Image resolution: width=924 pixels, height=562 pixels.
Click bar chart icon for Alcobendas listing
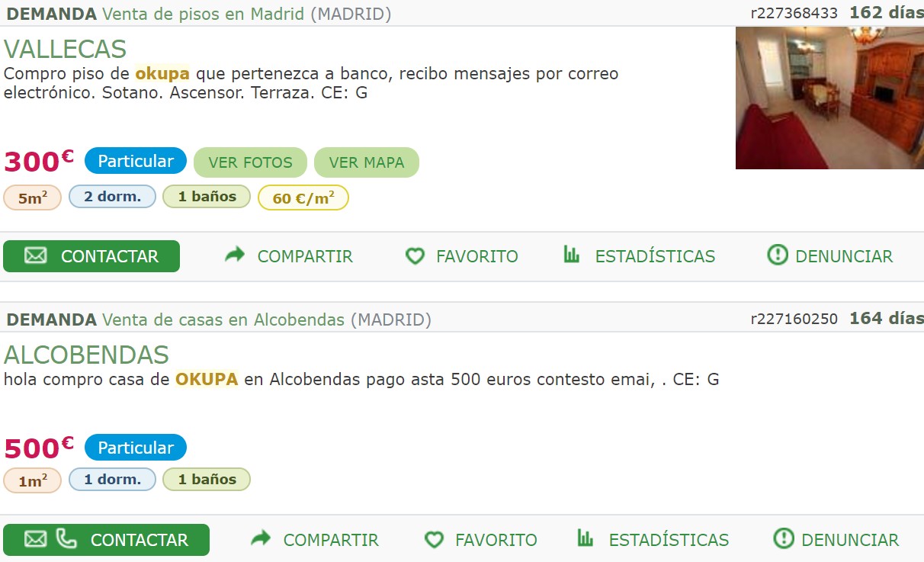pyautogui.click(x=586, y=538)
